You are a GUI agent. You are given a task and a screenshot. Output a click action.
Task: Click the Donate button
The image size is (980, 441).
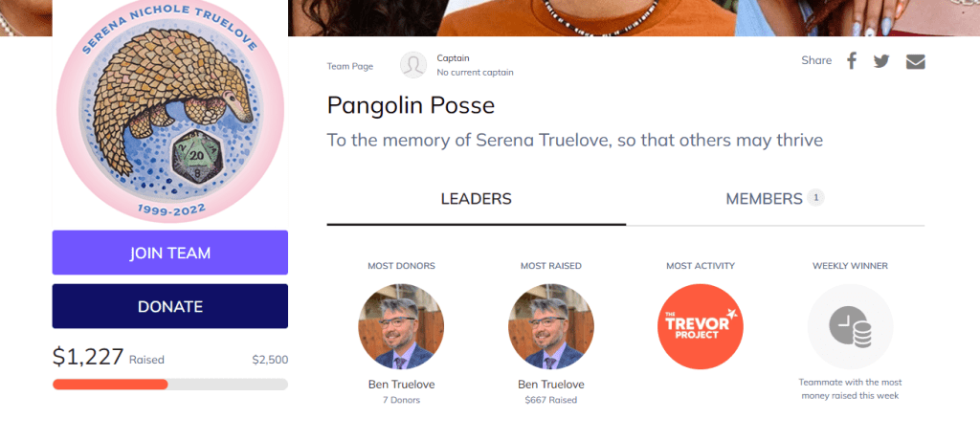pyautogui.click(x=170, y=306)
